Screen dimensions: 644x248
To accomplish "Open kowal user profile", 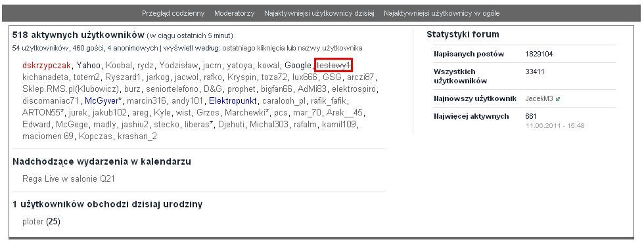I will pyautogui.click(x=269, y=65).
